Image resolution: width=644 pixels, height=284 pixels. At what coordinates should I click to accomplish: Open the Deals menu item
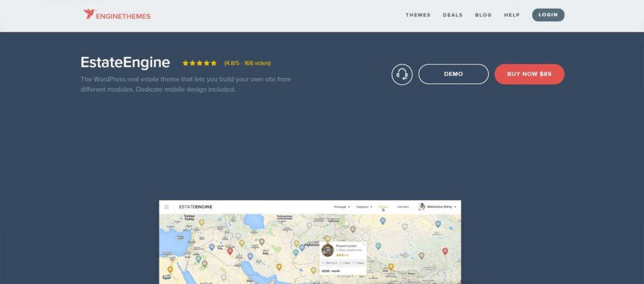(x=452, y=15)
